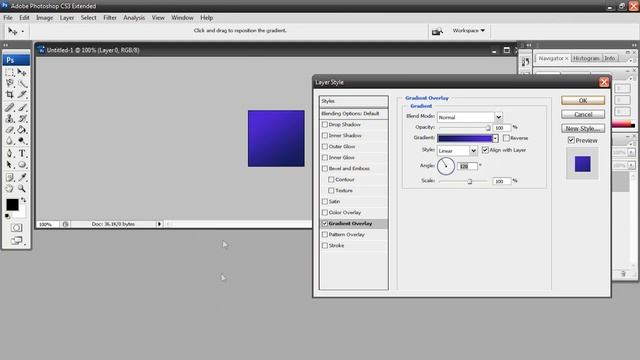Check the Reverse gradient box
This screenshot has width=640, height=360.
(x=507, y=138)
